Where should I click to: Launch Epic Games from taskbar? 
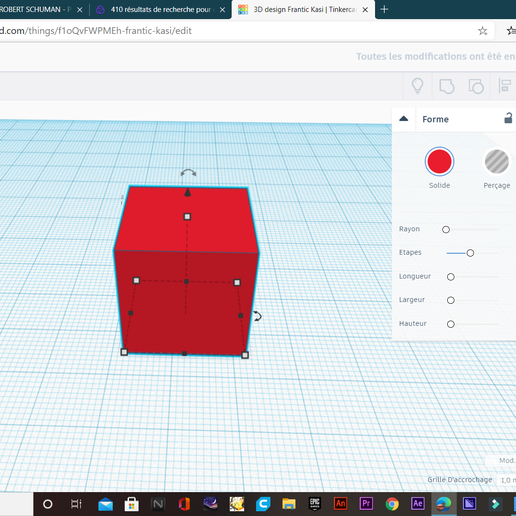(x=315, y=504)
